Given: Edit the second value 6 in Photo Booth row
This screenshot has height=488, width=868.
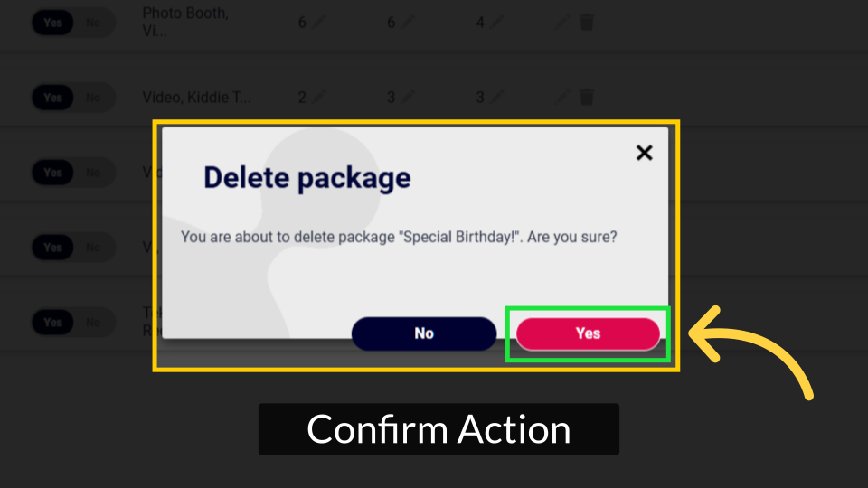Looking at the screenshot, I should point(408,22).
